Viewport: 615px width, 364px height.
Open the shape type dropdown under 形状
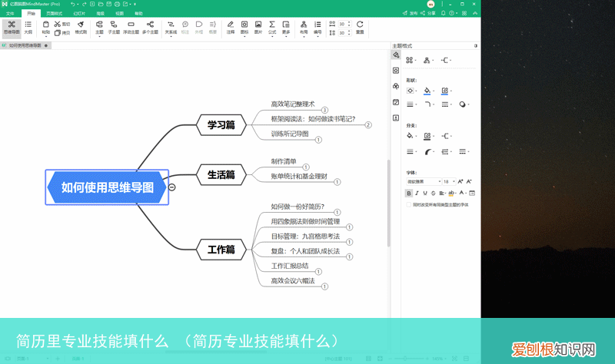tap(411, 91)
